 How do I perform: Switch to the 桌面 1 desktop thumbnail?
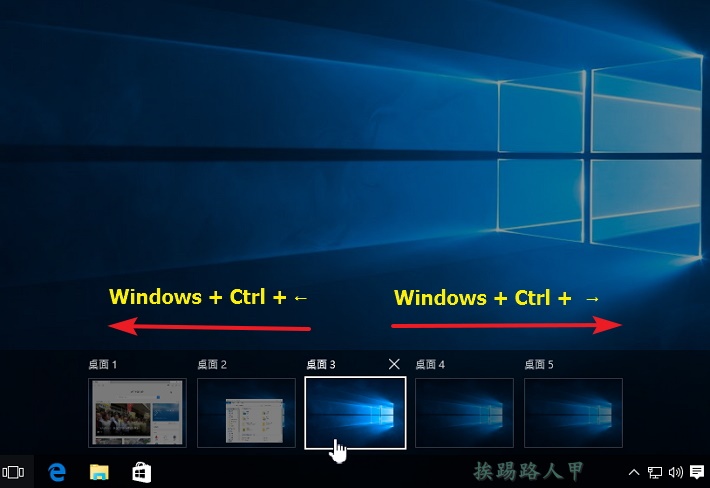(137, 412)
